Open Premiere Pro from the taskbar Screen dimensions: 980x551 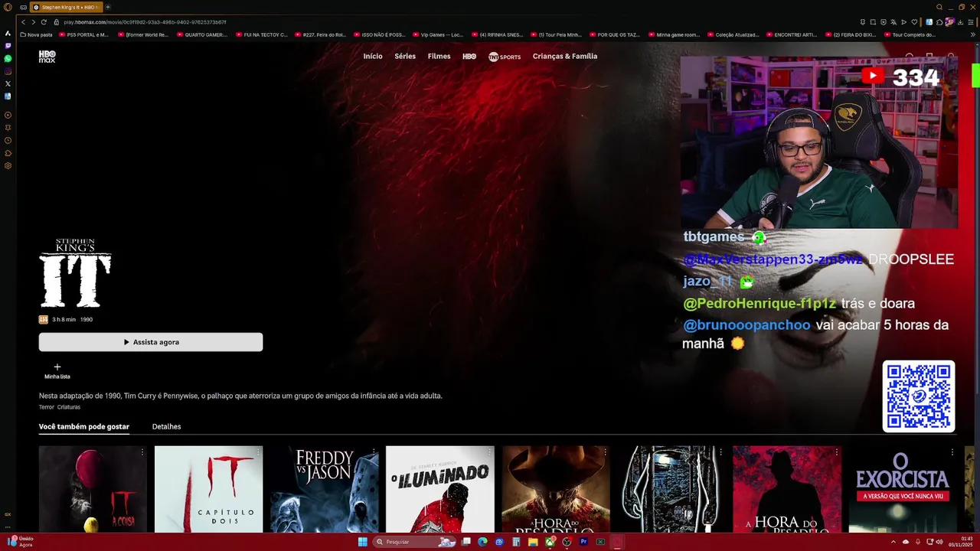583,542
